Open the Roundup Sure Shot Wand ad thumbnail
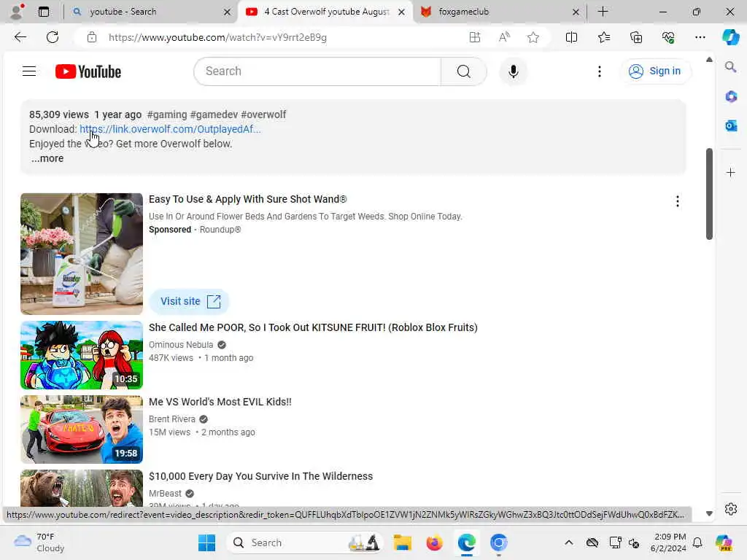 [82, 254]
